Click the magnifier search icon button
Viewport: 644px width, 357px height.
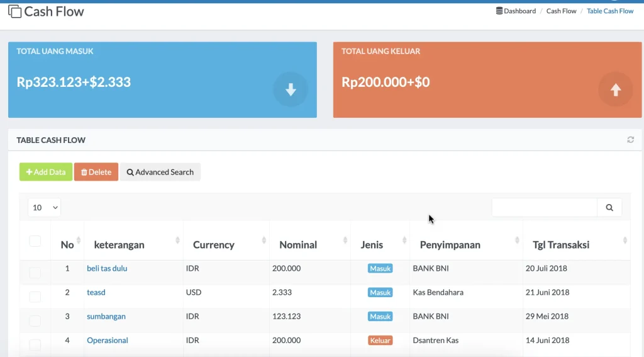[x=609, y=208]
